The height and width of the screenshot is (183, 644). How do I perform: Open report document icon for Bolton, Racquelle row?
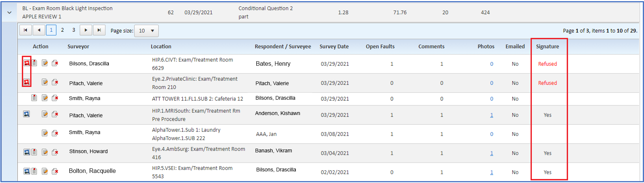click(34, 171)
